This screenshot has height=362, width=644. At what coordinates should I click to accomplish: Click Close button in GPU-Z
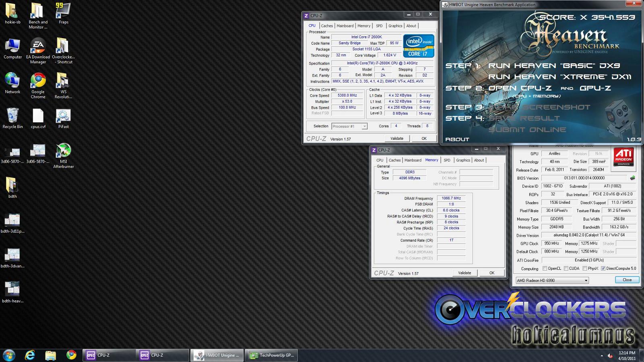627,280
